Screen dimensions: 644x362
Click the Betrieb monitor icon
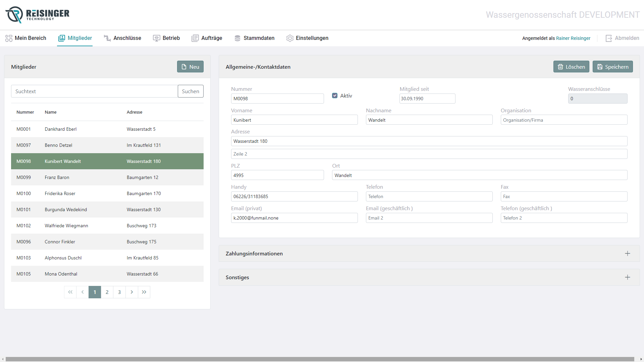click(156, 38)
